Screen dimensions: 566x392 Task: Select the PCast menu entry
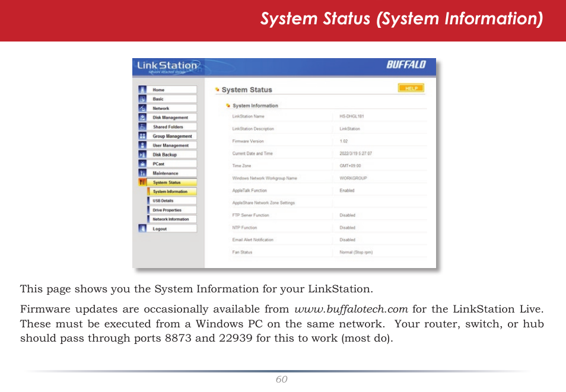click(x=172, y=164)
